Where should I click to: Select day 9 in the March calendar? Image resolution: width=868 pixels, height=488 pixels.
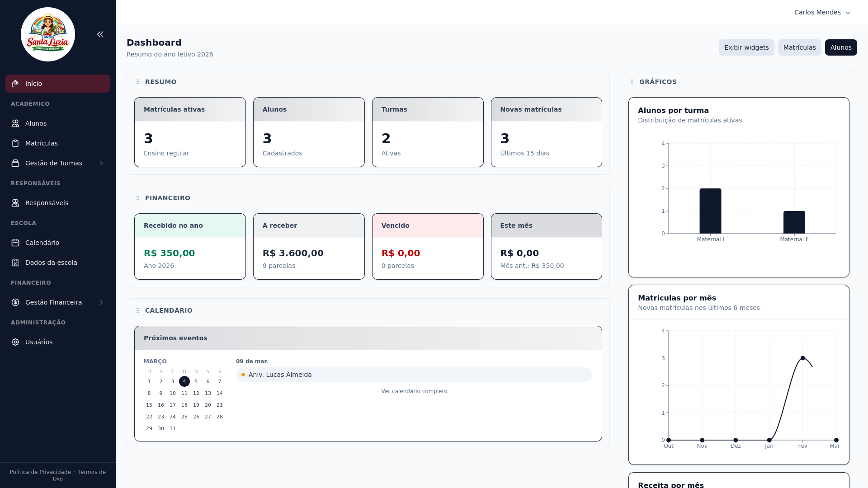pos(161,394)
